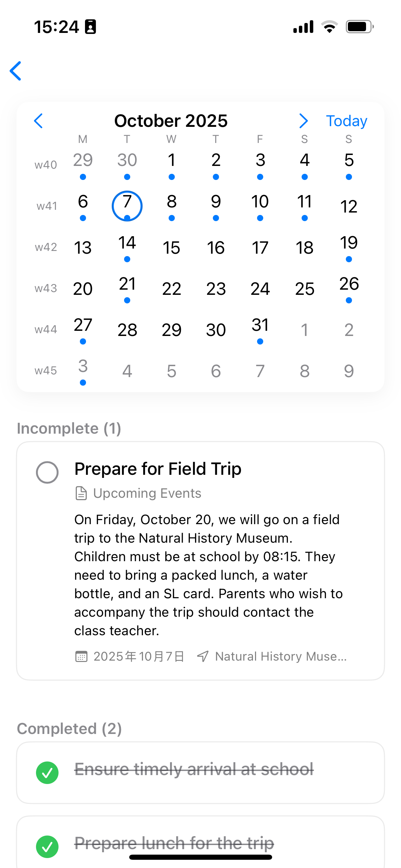Screen dimensions: 401x868
Task: Go to previous month in calendar
Action: (38, 121)
